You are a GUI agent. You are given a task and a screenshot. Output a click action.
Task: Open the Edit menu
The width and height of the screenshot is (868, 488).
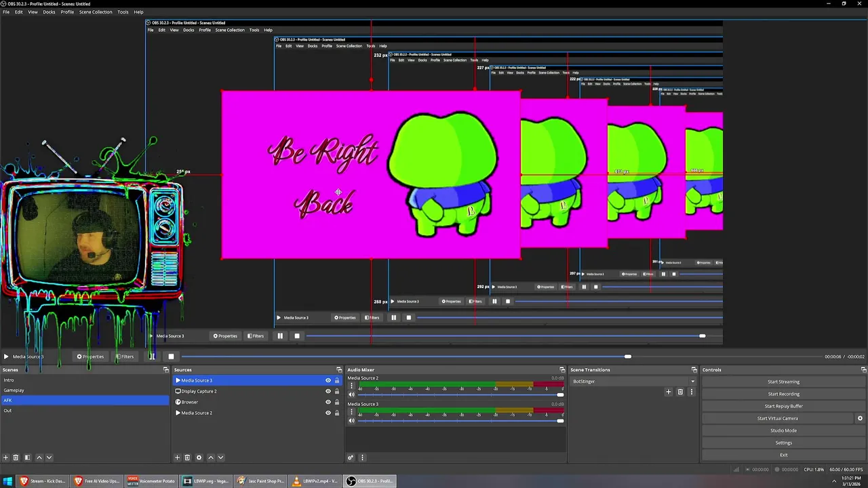click(x=19, y=12)
